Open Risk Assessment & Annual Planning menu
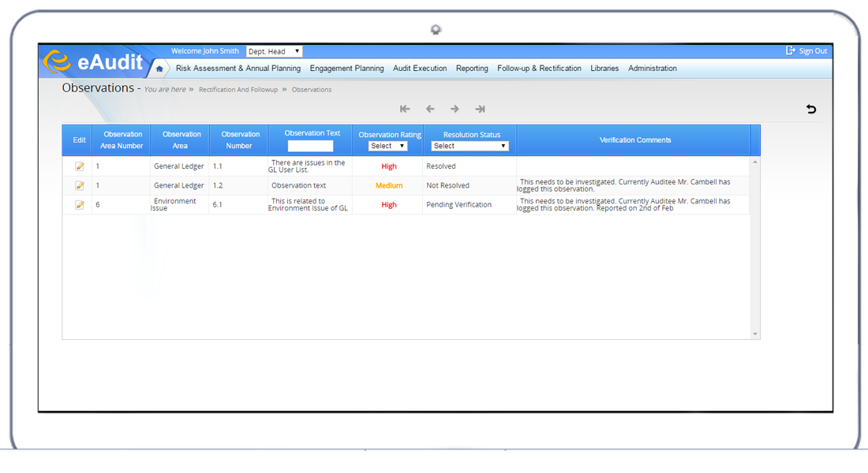 click(238, 69)
